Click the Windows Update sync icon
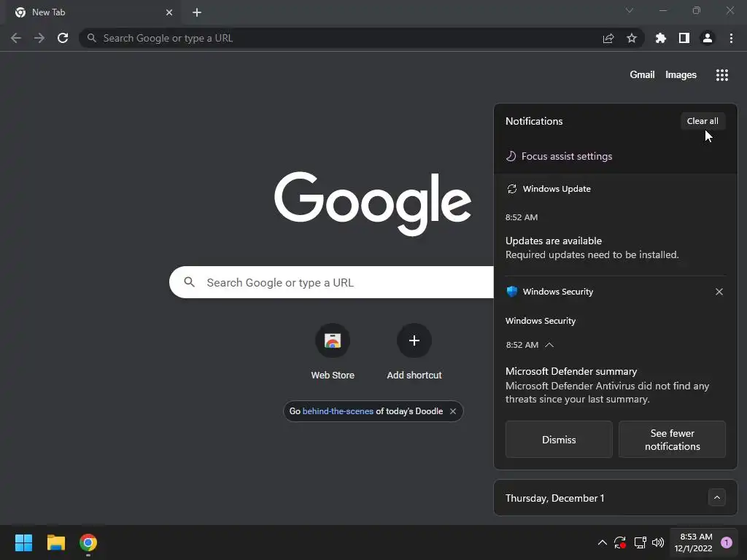The image size is (747, 560). click(511, 189)
